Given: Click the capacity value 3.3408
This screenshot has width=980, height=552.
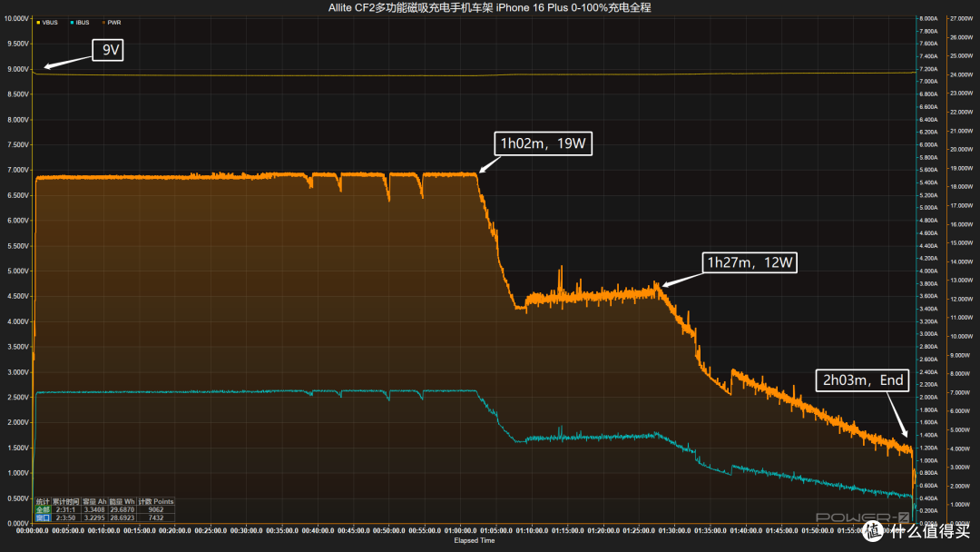Looking at the screenshot, I should [x=94, y=509].
